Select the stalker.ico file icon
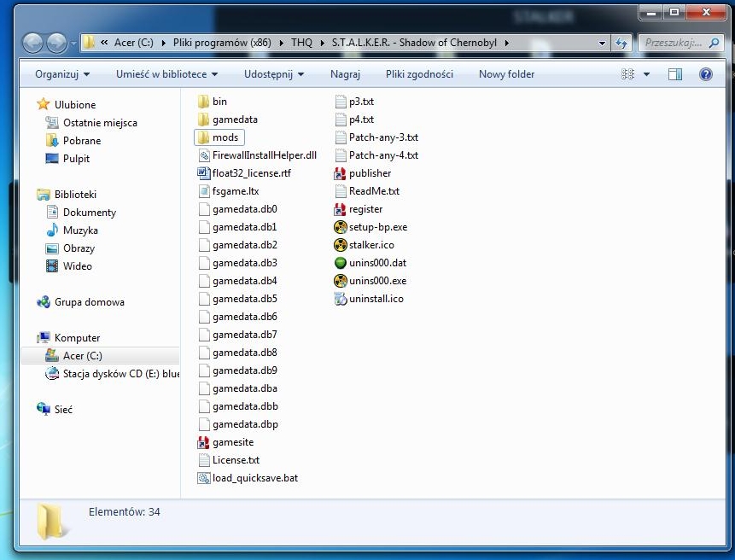This screenshot has height=560, width=735. click(x=341, y=245)
